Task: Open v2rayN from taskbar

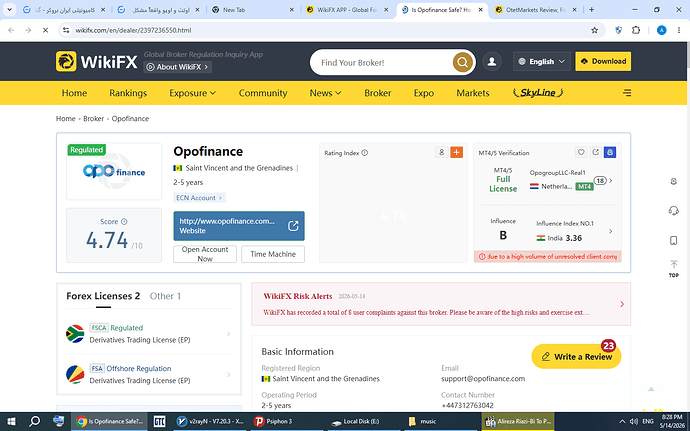Action: pyautogui.click(x=210, y=421)
